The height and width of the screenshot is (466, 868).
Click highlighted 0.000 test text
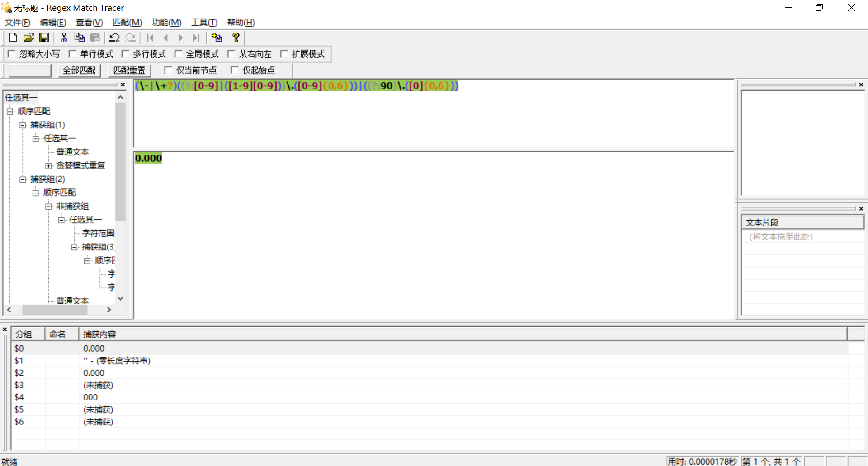tap(148, 158)
